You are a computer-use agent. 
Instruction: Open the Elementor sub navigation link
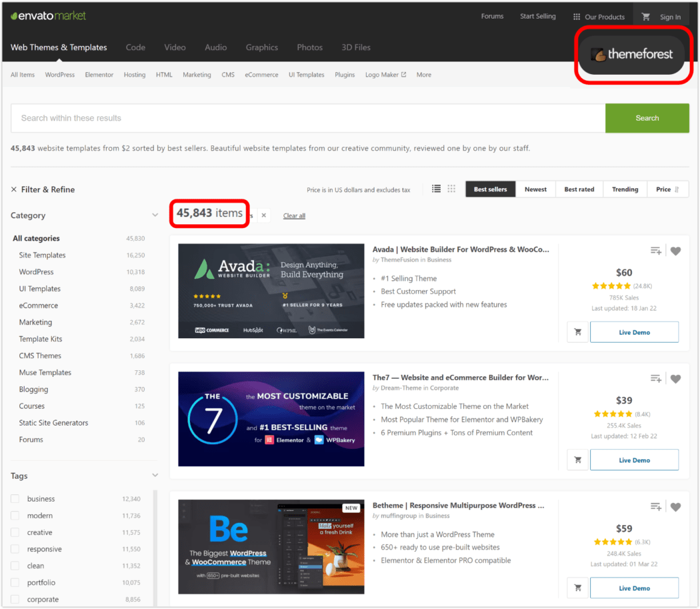point(99,75)
